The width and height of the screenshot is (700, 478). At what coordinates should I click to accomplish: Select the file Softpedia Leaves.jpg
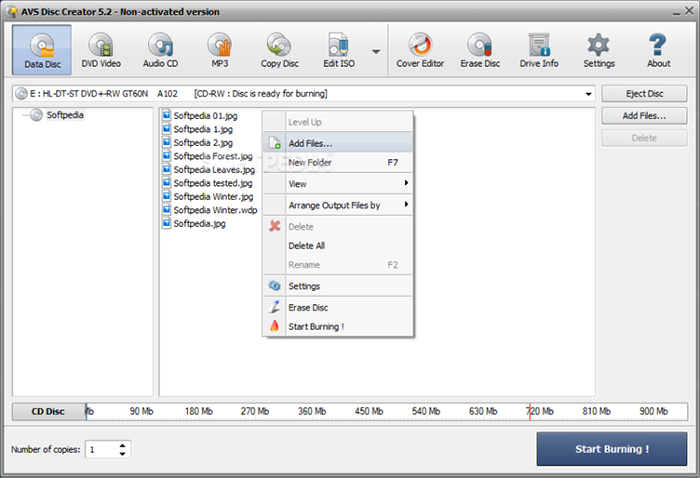click(214, 170)
